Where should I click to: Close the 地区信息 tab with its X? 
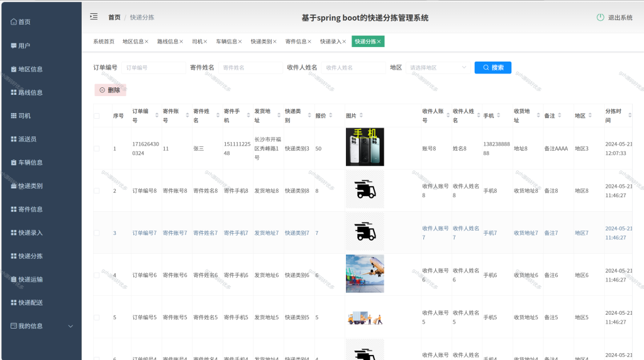(x=147, y=41)
